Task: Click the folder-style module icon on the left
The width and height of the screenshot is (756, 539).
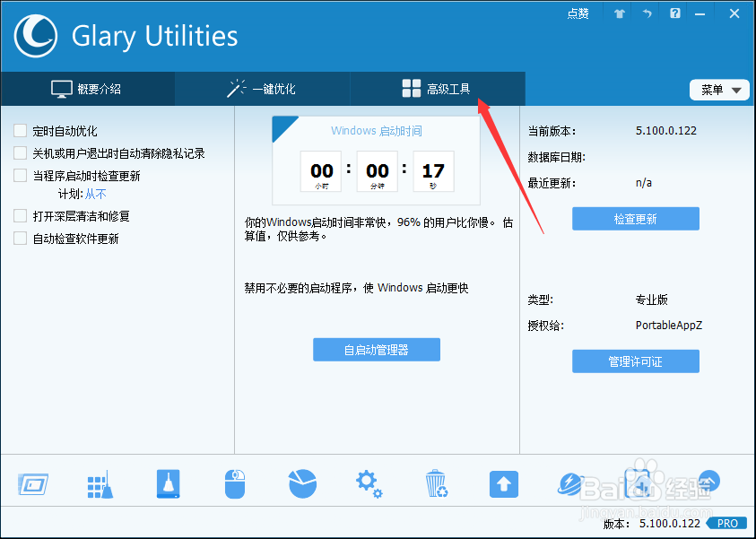Action: 32,483
